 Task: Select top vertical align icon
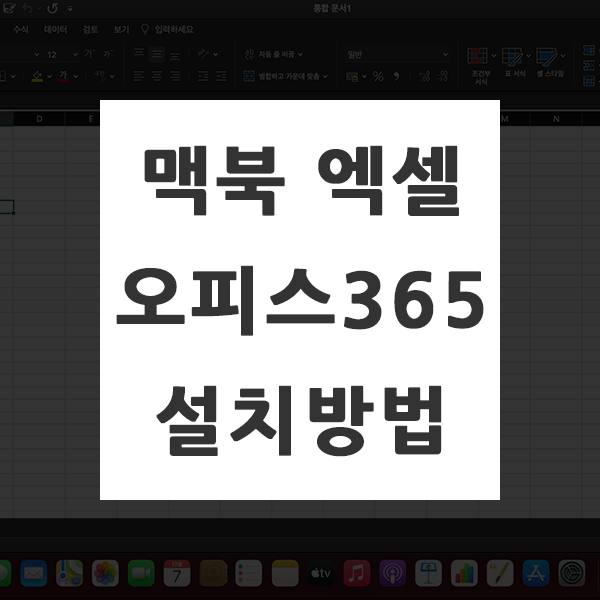(139, 53)
